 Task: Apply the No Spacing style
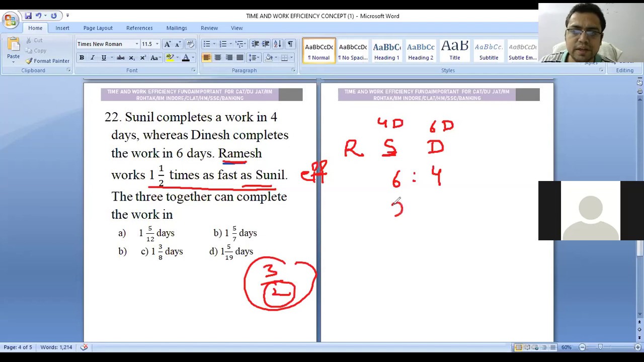(x=353, y=51)
